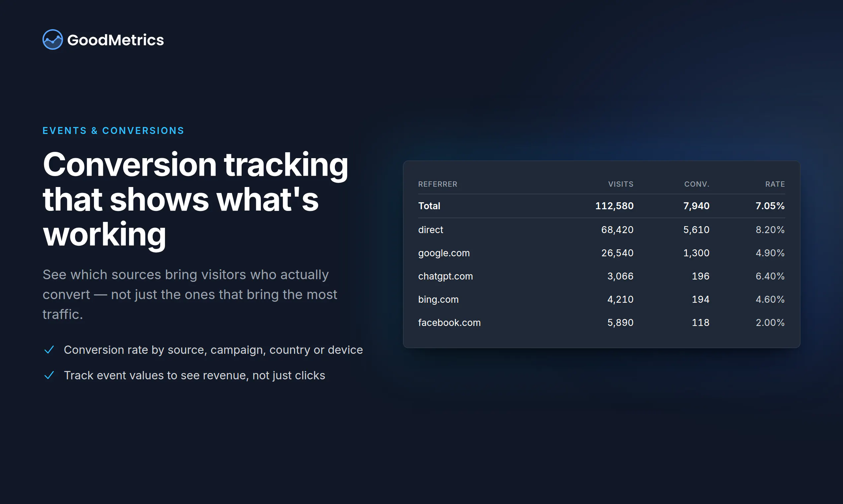Click conversions value 1,300
Screen dimensions: 843x504
pyautogui.click(x=696, y=253)
